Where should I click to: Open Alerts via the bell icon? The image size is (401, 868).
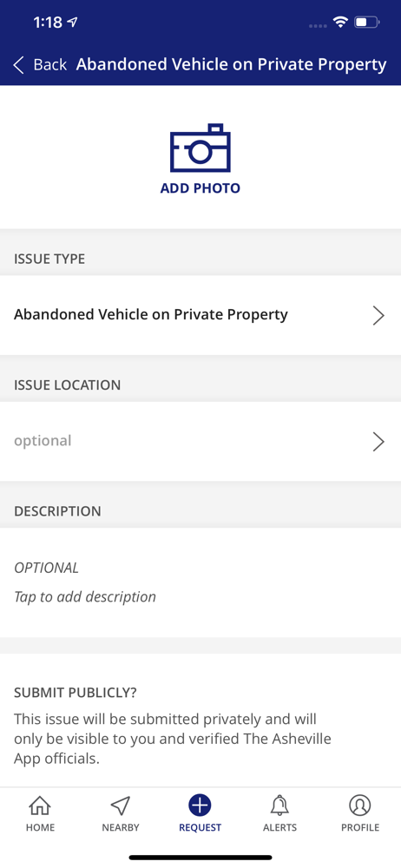coord(279,806)
